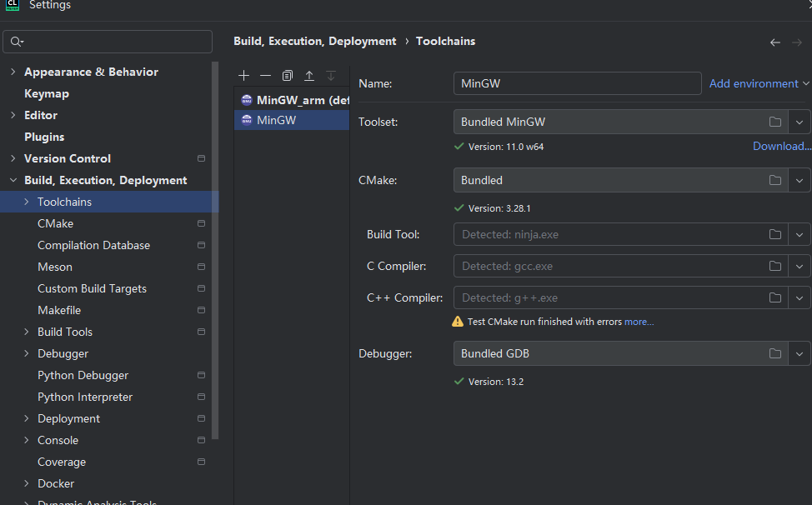Open the Debugger dropdown arrow
This screenshot has width=812, height=505.
[799, 354]
